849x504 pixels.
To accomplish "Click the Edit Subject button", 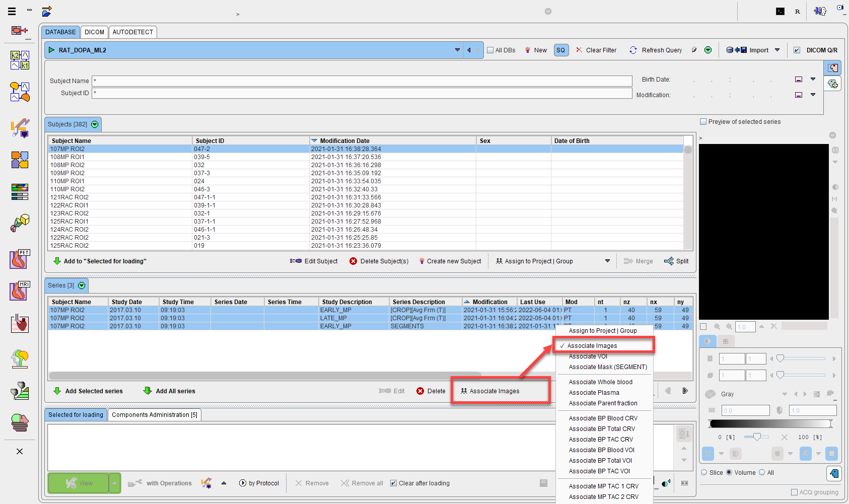I will click(x=314, y=261).
